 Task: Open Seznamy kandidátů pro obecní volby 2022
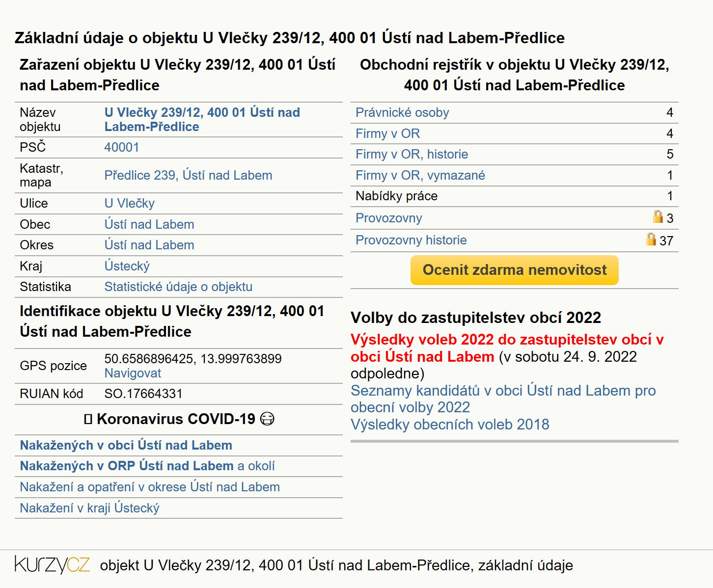pyautogui.click(x=503, y=399)
